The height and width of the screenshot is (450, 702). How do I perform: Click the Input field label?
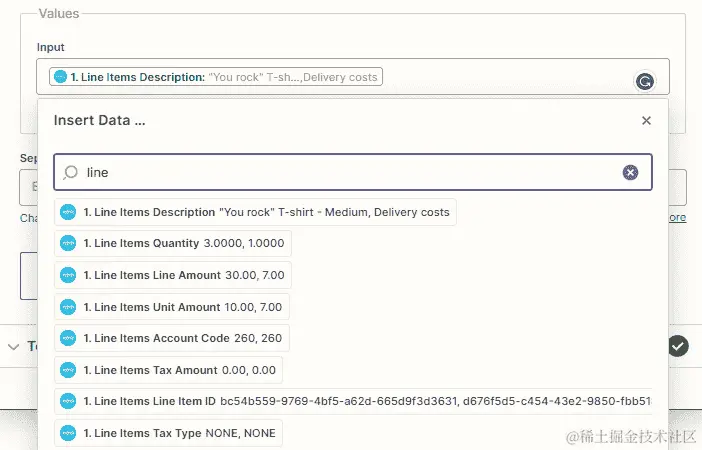point(51,47)
